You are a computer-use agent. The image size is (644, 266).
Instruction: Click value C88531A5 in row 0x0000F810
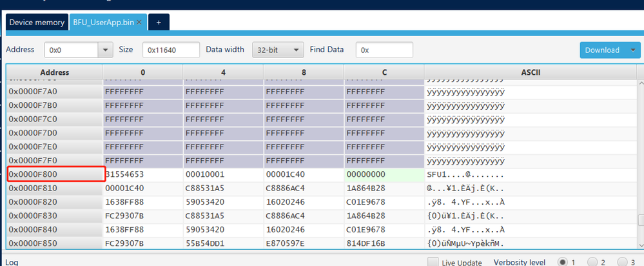[223, 189]
